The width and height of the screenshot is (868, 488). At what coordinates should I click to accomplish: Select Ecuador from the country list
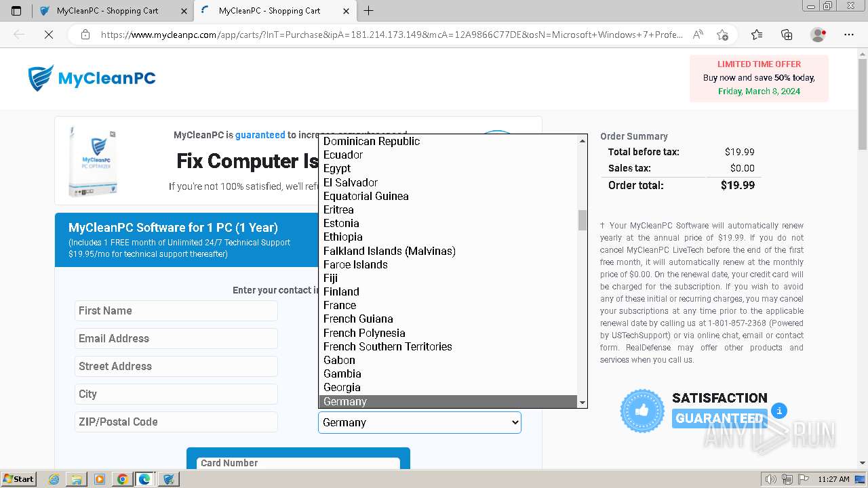tap(448, 155)
